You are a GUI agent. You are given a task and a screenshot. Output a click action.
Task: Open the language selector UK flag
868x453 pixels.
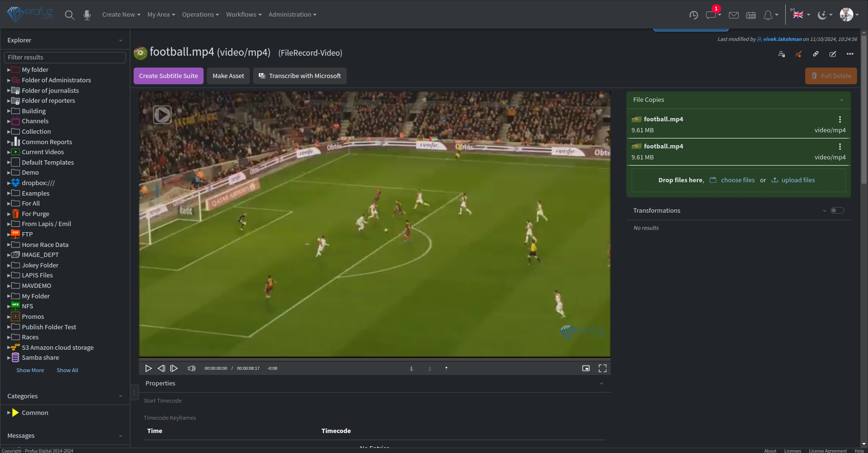tap(798, 15)
